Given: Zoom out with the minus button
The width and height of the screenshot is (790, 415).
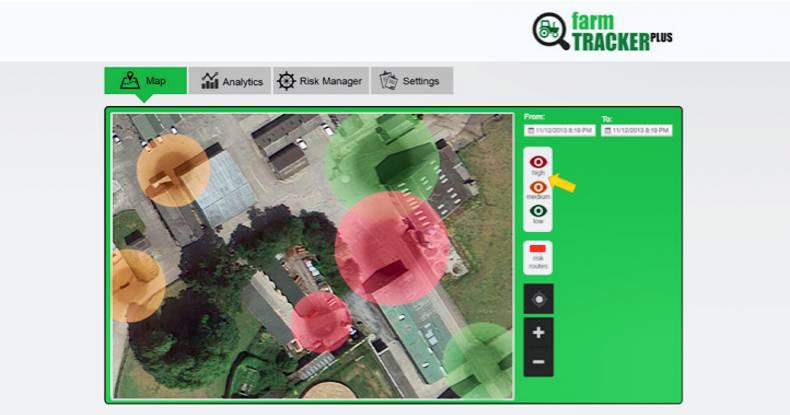Looking at the screenshot, I should coord(539,362).
